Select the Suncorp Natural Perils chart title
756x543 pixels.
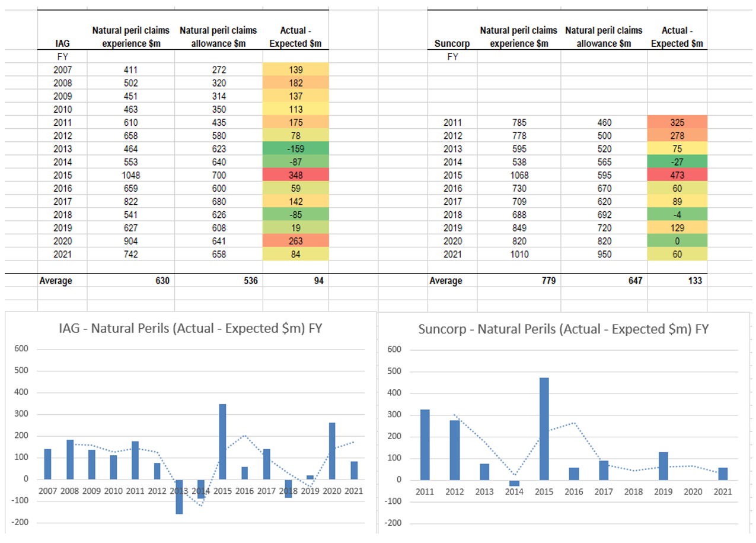563,329
